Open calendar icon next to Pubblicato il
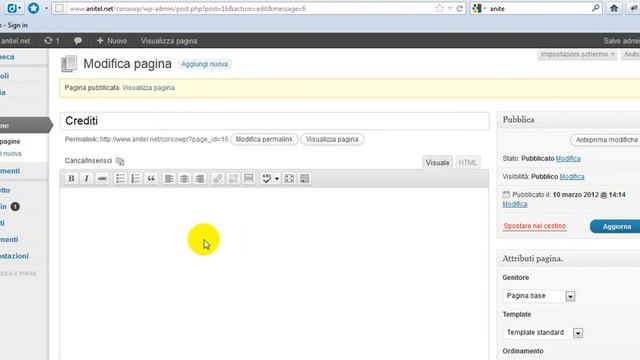The image size is (640, 360). point(506,194)
